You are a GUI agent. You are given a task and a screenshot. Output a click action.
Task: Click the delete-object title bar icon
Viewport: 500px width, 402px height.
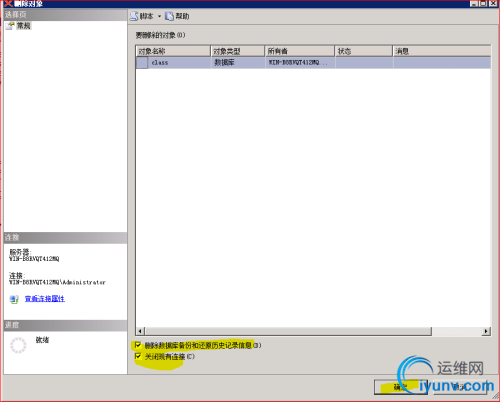pos(8,4)
